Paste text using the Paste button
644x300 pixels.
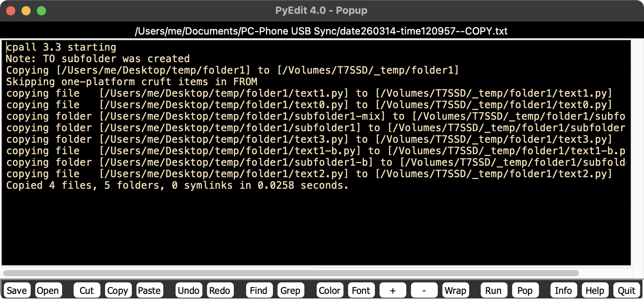point(149,290)
